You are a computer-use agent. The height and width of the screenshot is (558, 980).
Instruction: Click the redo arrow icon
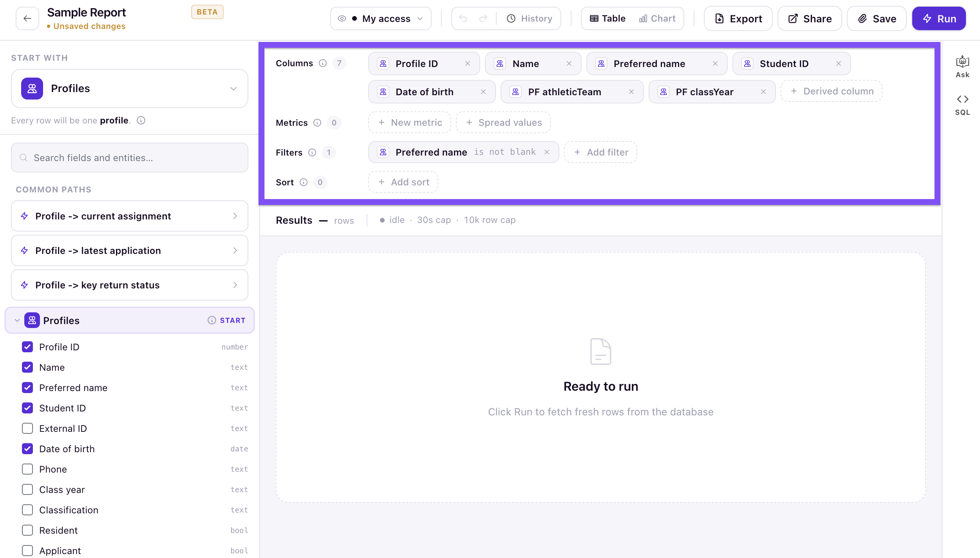click(483, 18)
